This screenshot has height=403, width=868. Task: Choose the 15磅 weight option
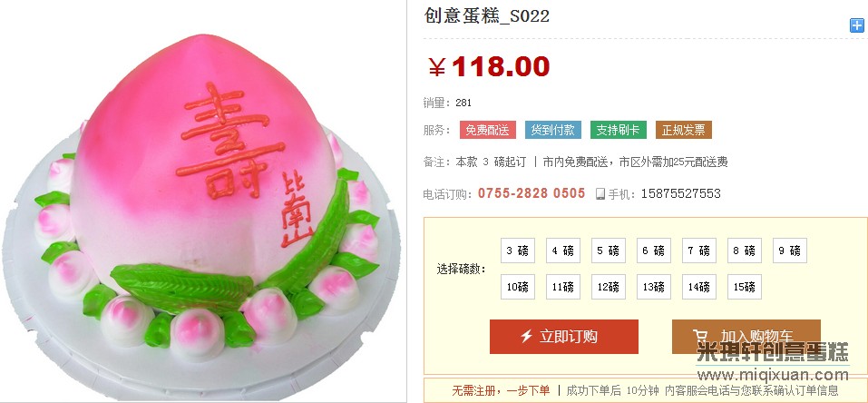[x=745, y=287]
